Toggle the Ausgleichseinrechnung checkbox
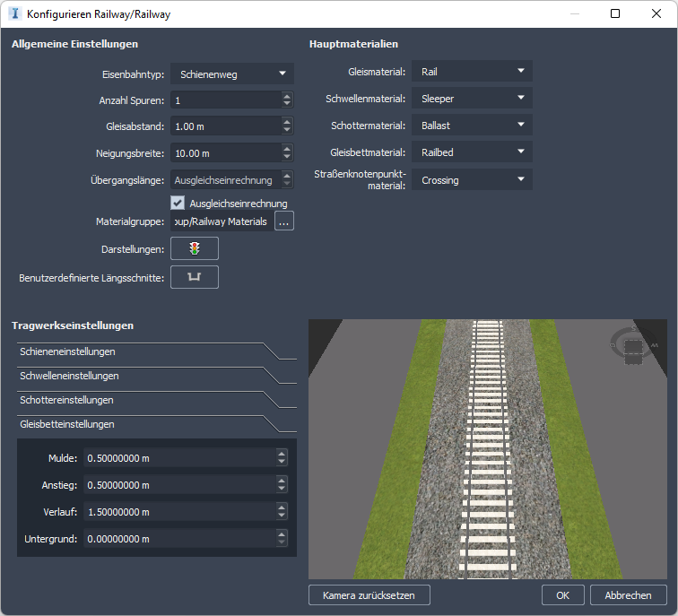 point(178,203)
